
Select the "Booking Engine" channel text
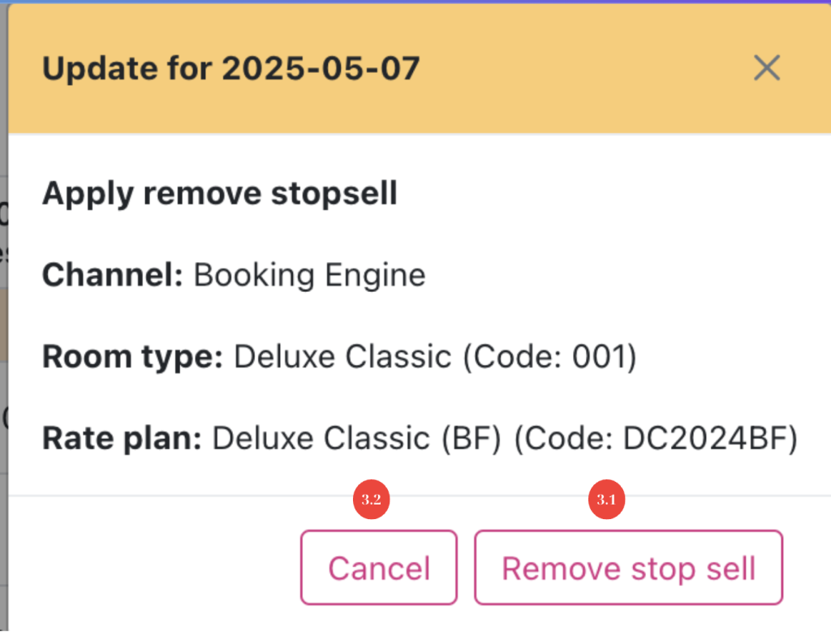pos(309,276)
